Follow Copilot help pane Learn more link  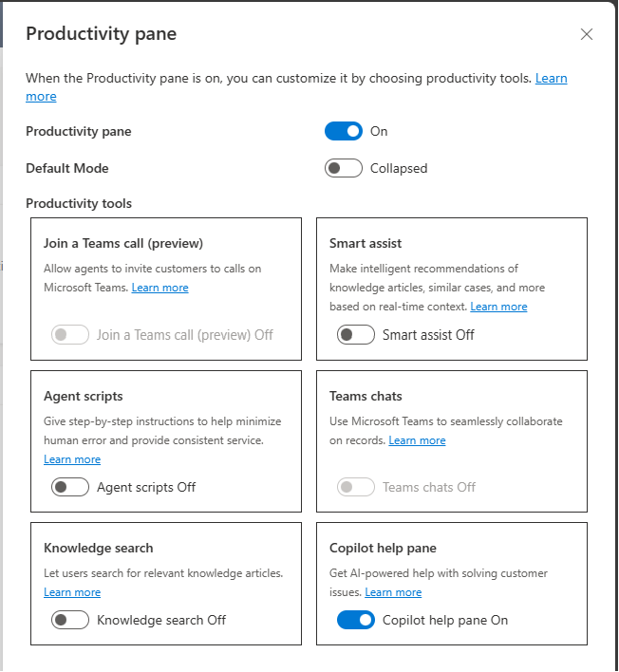click(x=393, y=592)
